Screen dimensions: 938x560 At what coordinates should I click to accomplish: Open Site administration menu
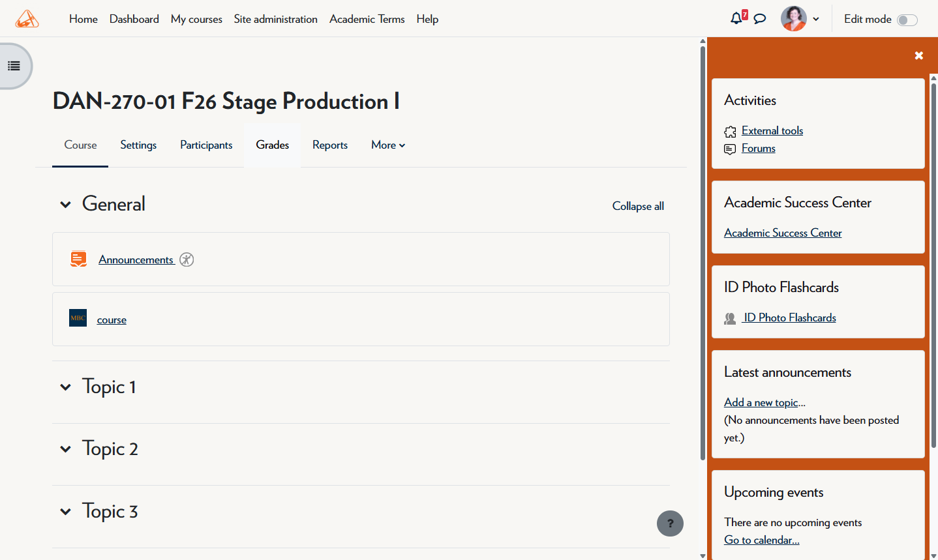pos(276,19)
